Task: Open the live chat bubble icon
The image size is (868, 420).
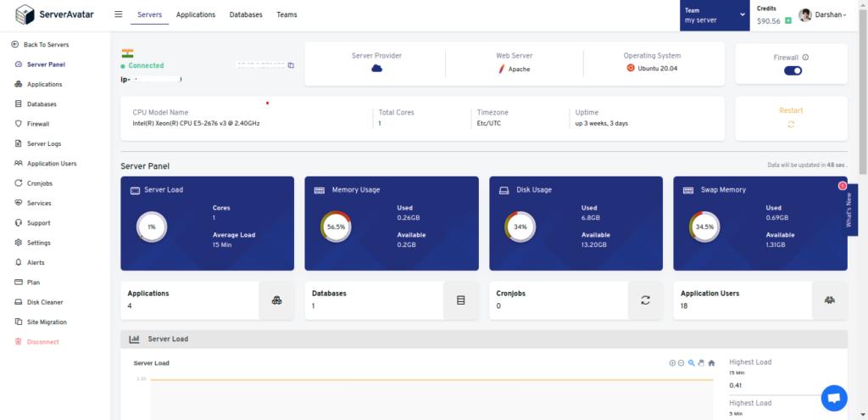Action: [834, 398]
